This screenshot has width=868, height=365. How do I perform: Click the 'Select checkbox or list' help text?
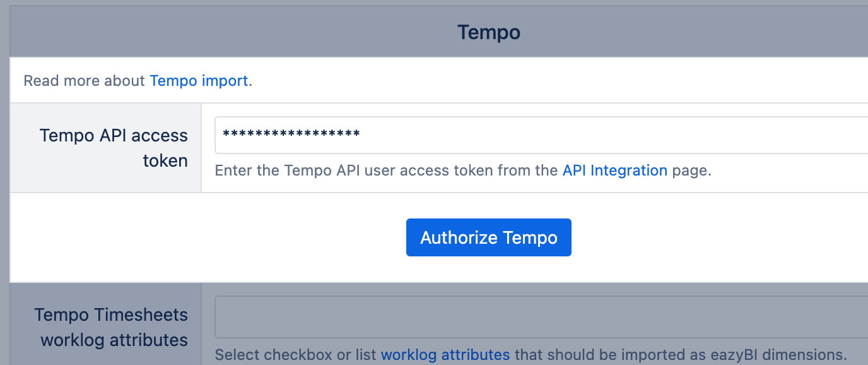coord(296,355)
